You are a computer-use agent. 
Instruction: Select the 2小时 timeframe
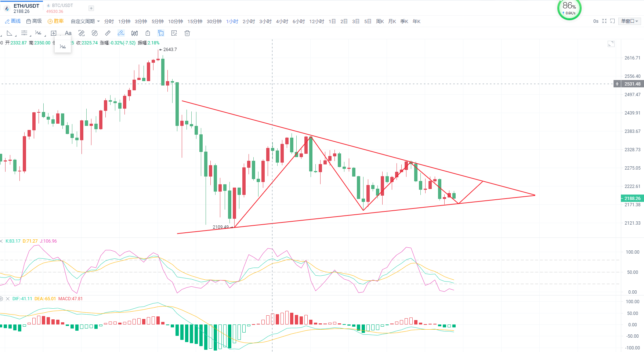click(249, 21)
